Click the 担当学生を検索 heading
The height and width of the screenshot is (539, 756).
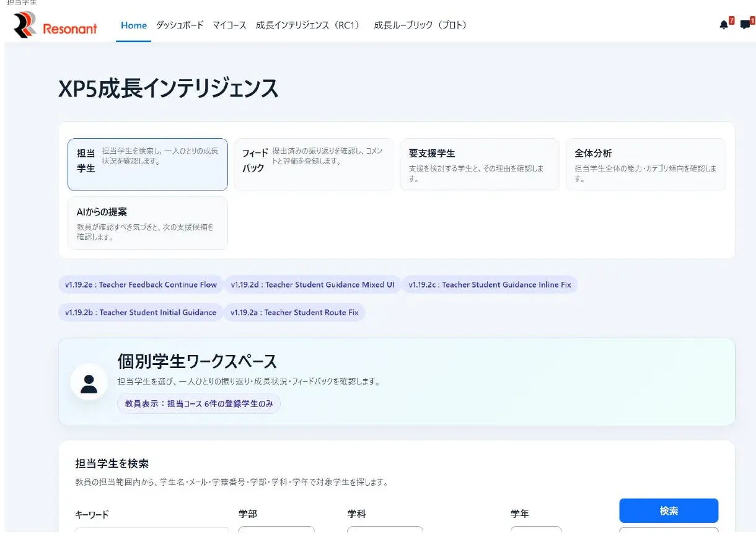(112, 463)
